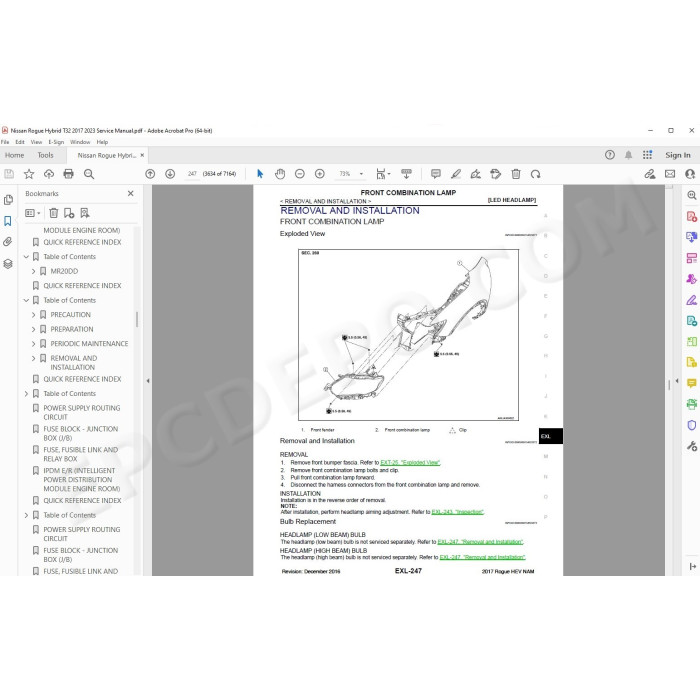Click the Delete trash icon in toolbar
Image resolution: width=700 pixels, height=700 pixels.
tap(516, 174)
